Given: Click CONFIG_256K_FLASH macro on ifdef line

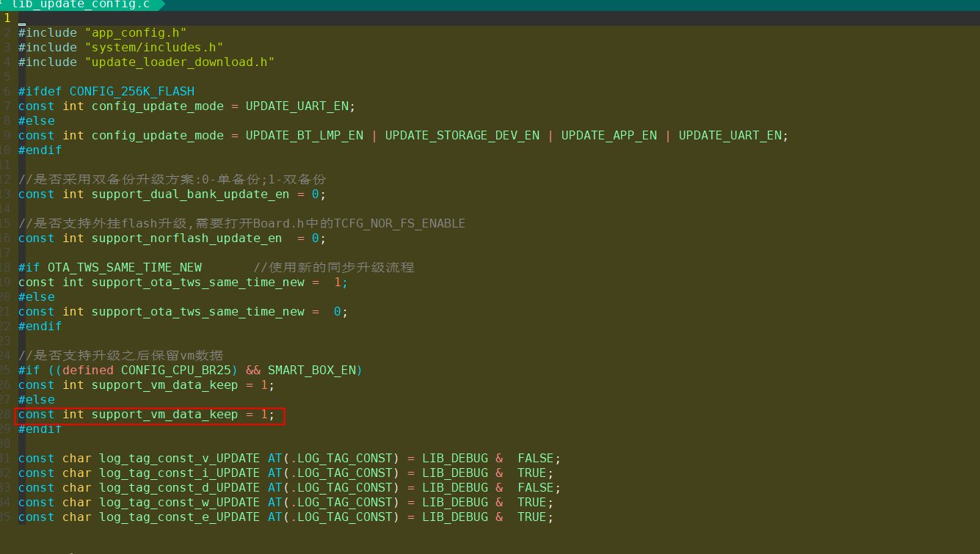Looking at the screenshot, I should pos(132,92).
